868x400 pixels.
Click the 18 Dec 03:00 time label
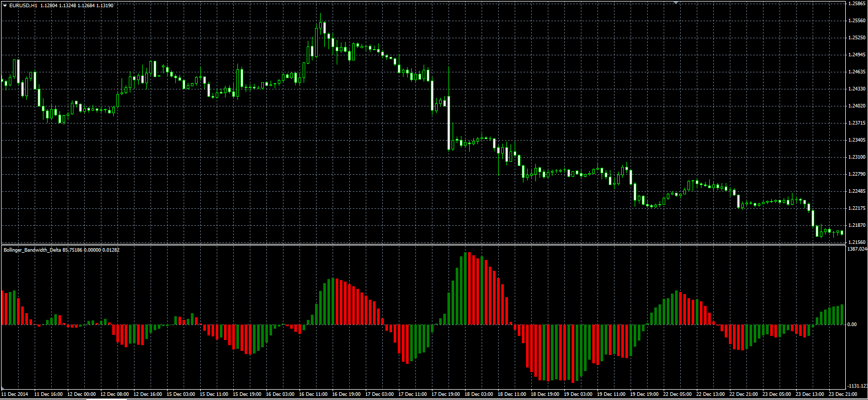(x=479, y=394)
